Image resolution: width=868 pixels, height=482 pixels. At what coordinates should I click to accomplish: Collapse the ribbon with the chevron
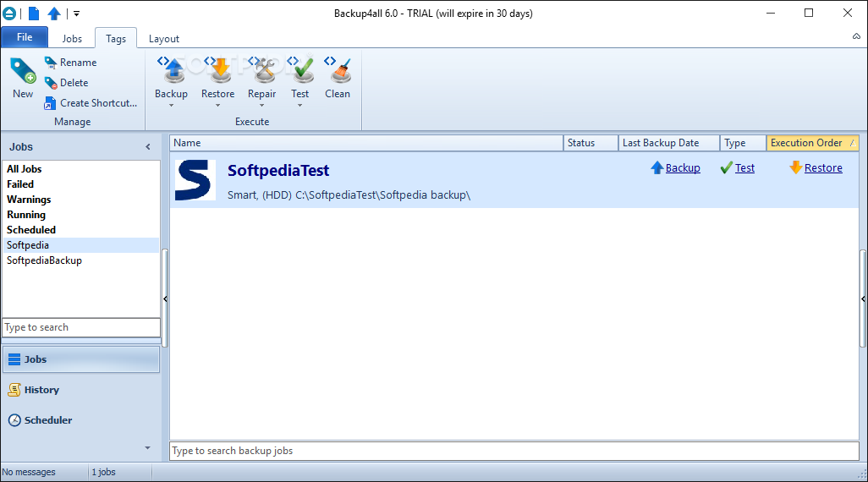pyautogui.click(x=856, y=36)
